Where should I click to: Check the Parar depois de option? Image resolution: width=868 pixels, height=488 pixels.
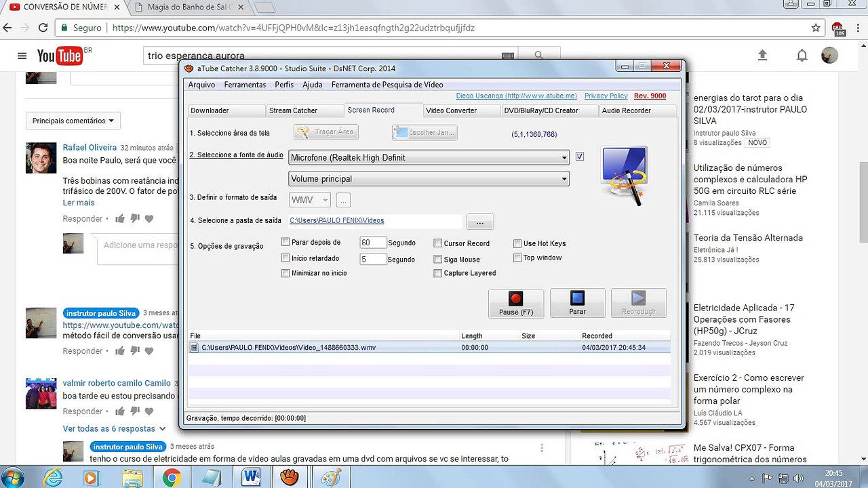click(285, 242)
